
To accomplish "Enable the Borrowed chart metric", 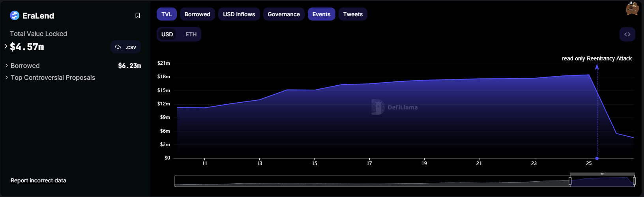I will click(x=197, y=14).
